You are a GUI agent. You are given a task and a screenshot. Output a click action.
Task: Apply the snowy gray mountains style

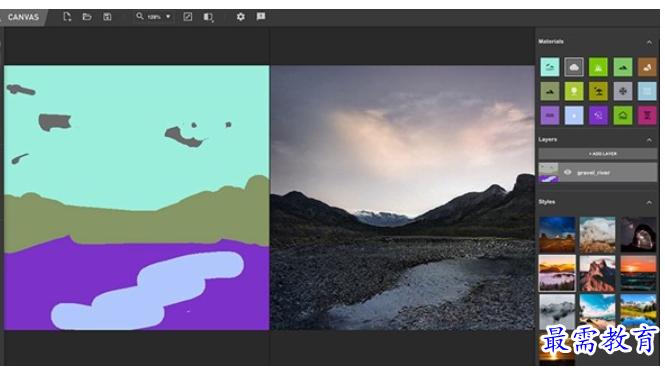pyautogui.click(x=557, y=311)
